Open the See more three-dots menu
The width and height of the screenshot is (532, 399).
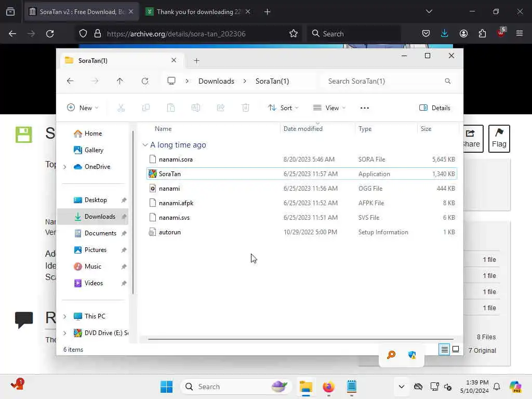pyautogui.click(x=364, y=108)
